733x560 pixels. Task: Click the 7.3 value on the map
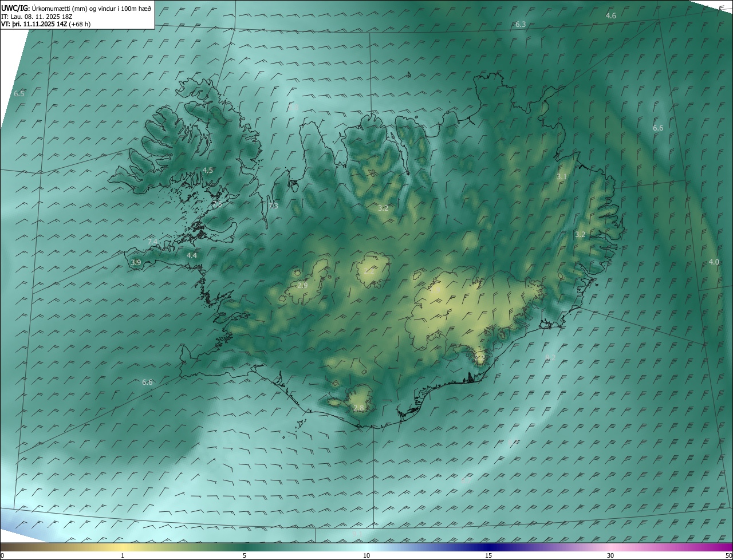(274, 206)
